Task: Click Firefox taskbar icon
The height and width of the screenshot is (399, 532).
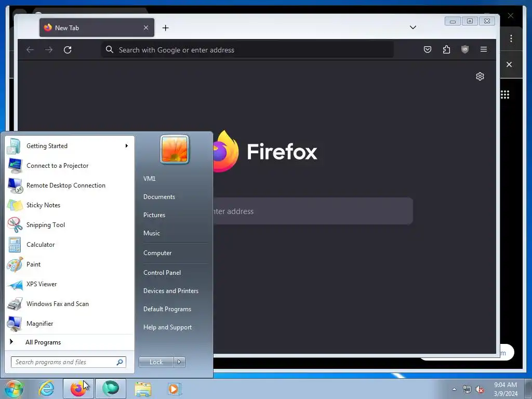Action: (78, 389)
